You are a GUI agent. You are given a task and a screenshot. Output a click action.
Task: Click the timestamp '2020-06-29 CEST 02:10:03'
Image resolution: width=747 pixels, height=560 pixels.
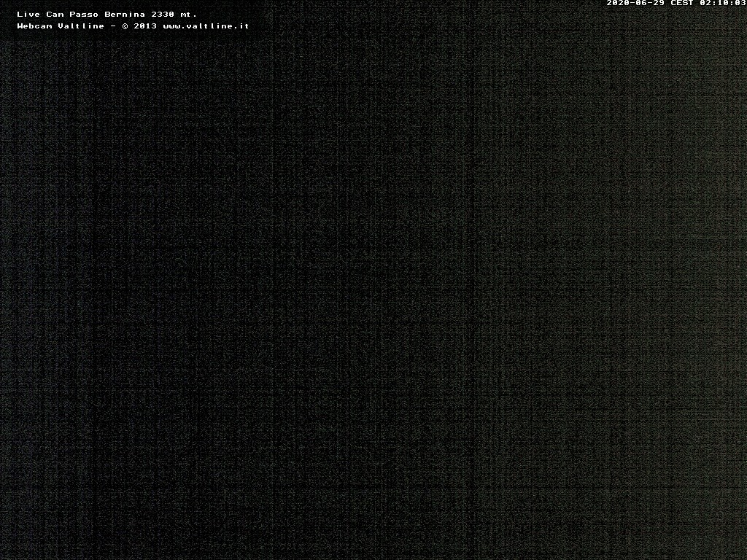(x=676, y=3)
